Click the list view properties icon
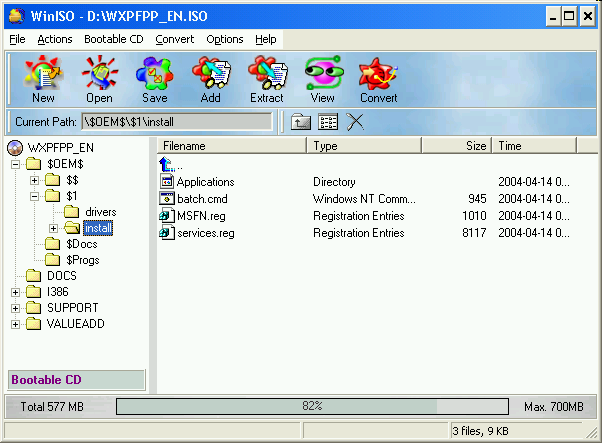 coord(328,122)
